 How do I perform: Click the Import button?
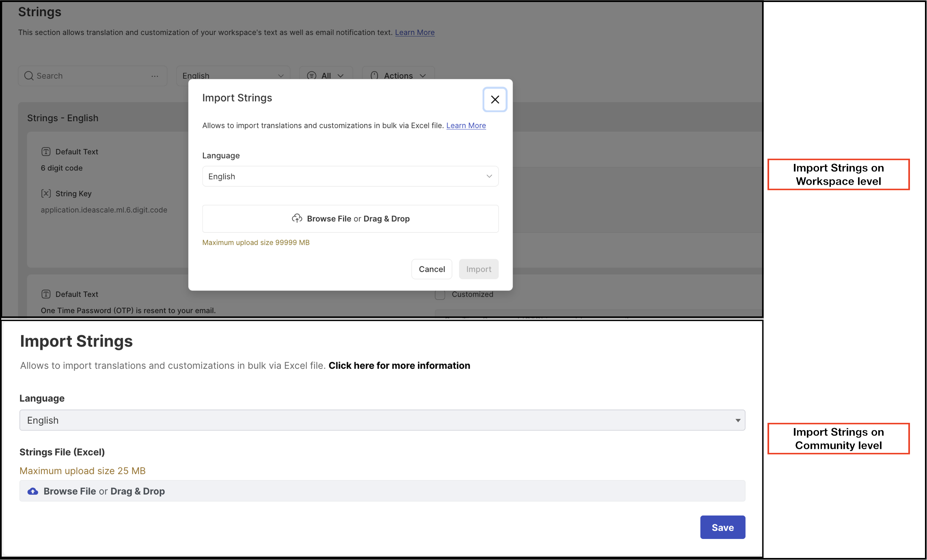479,269
